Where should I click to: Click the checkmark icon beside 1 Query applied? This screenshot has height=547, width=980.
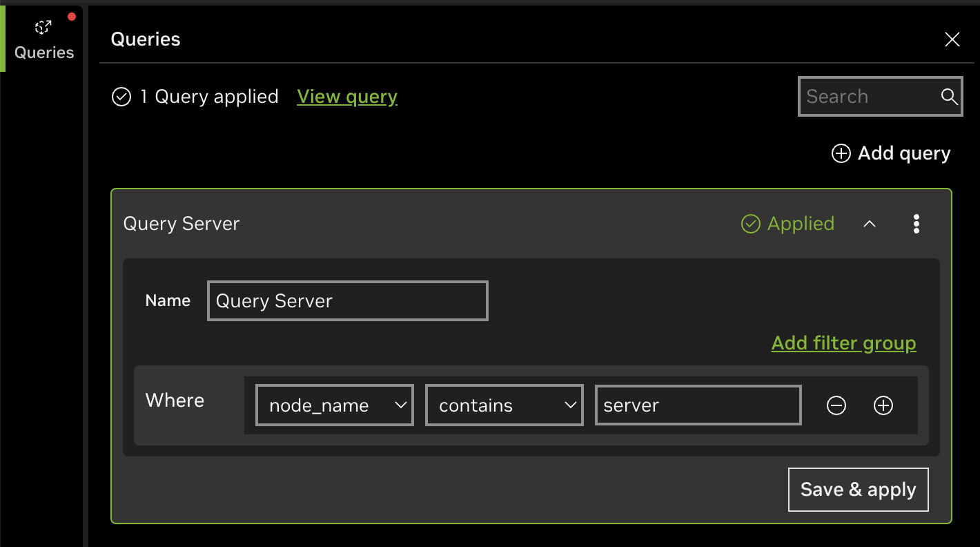tap(121, 97)
